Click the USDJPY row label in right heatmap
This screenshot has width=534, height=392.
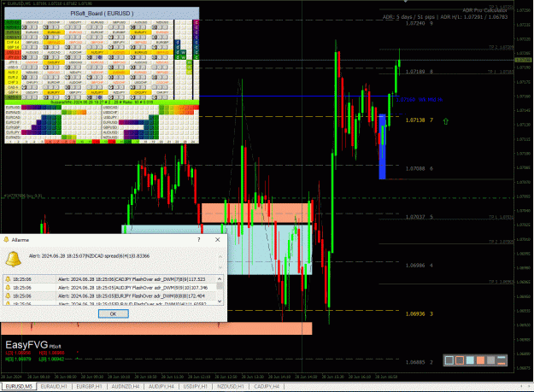(110, 117)
